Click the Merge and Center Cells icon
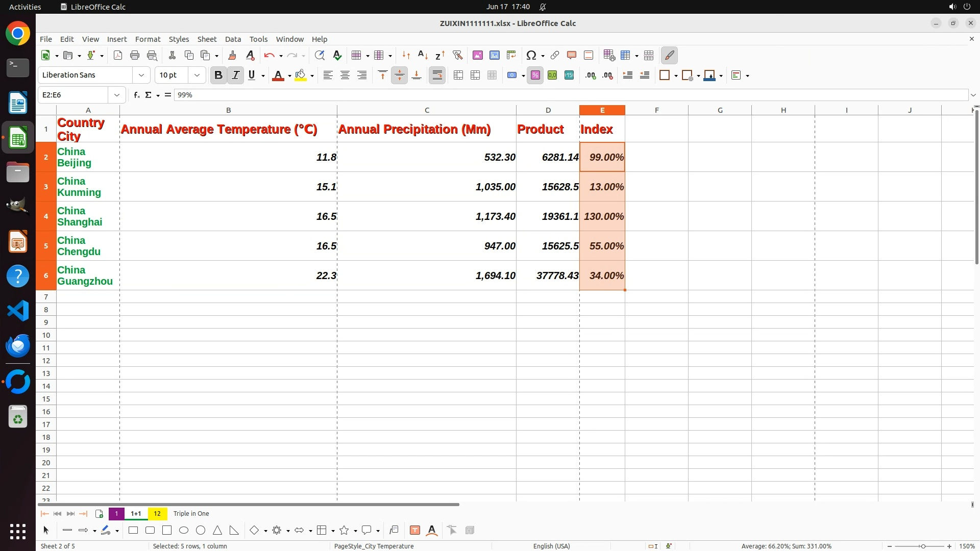 (x=458, y=76)
